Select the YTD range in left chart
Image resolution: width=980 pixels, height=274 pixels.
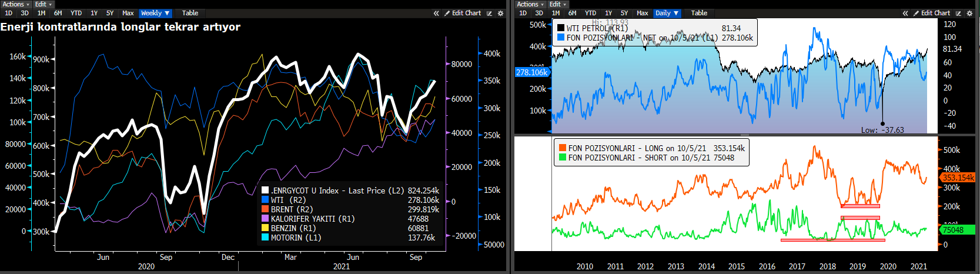[x=76, y=13]
